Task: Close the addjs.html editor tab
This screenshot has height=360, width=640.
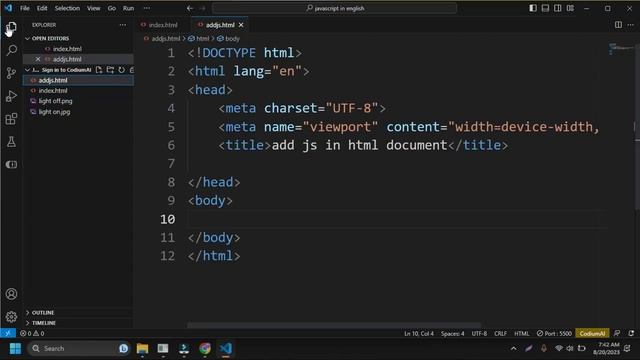Action: (241, 25)
